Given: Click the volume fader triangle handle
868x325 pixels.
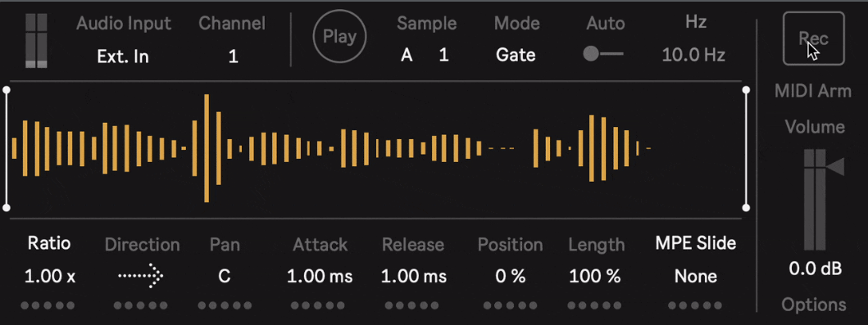Looking at the screenshot, I should pos(835,166).
